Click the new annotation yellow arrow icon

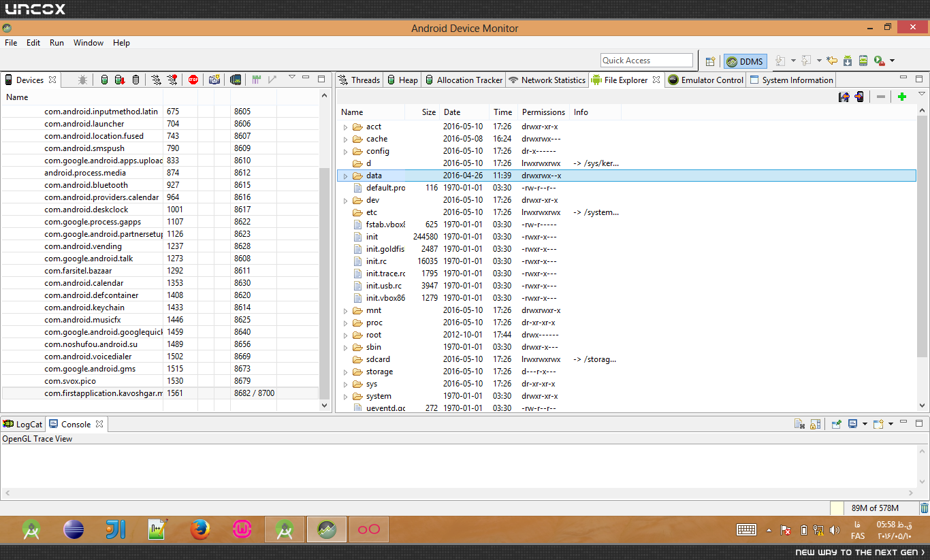[832, 61]
